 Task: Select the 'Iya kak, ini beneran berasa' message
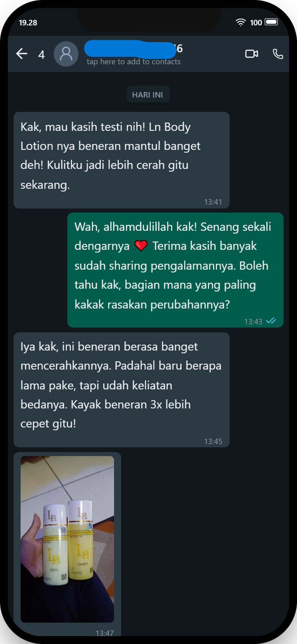tap(122, 390)
